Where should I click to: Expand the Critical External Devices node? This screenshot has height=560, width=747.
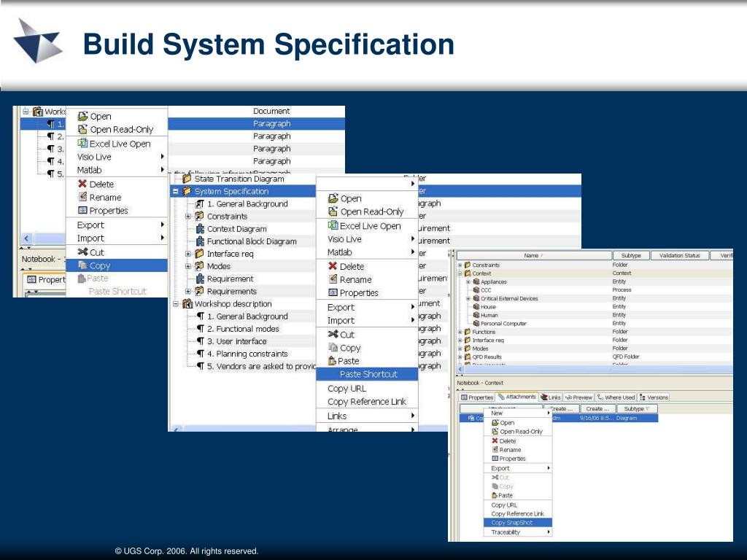click(x=468, y=298)
